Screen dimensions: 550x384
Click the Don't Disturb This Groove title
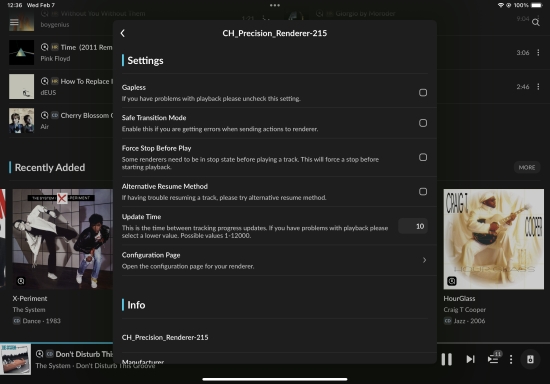coord(84,354)
